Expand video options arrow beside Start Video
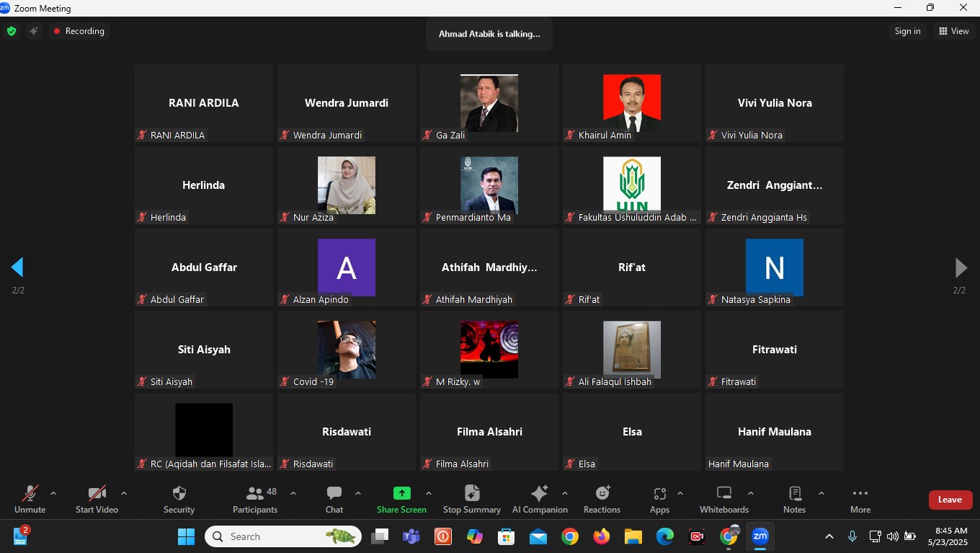980x553 pixels. pyautogui.click(x=124, y=493)
